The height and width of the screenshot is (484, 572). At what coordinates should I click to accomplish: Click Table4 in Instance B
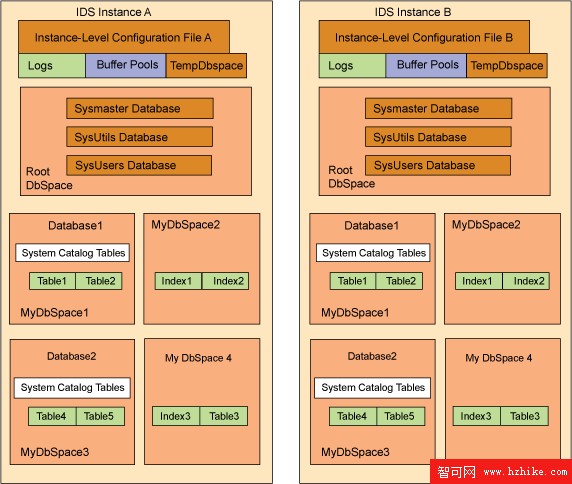(352, 416)
